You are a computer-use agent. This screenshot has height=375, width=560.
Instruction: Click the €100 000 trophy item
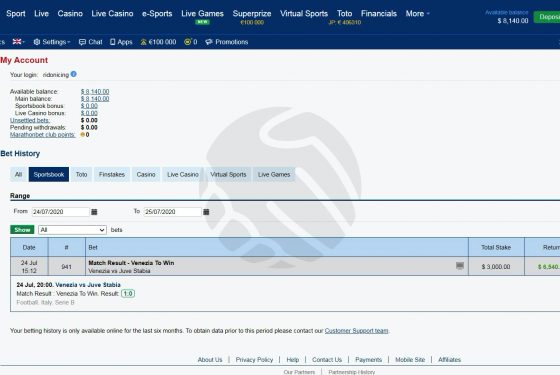158,42
